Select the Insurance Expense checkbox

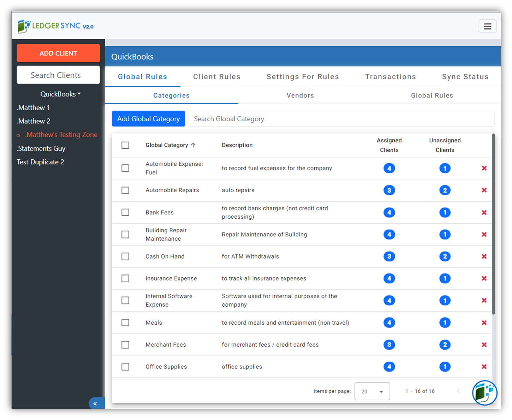coord(125,278)
